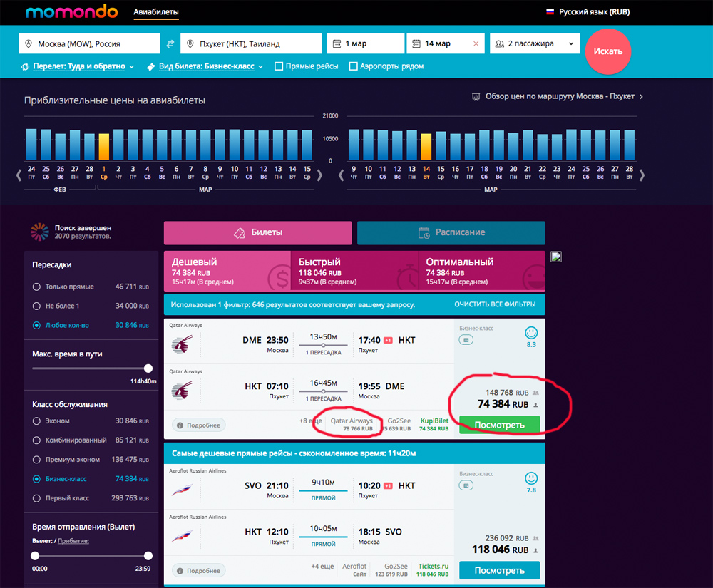Click the location pin in Пхукет field
Image resolution: width=713 pixels, height=588 pixels.
coord(190,43)
